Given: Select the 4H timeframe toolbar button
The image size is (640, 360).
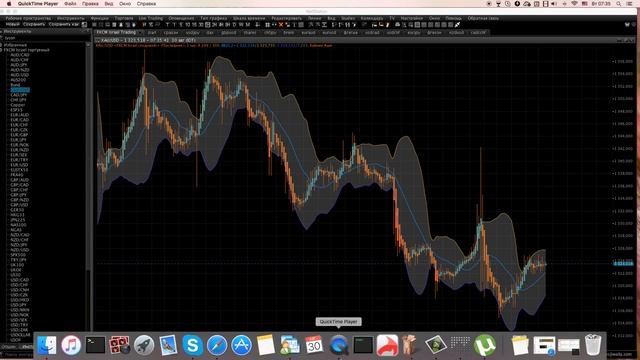Looking at the screenshot, I should [221, 25].
